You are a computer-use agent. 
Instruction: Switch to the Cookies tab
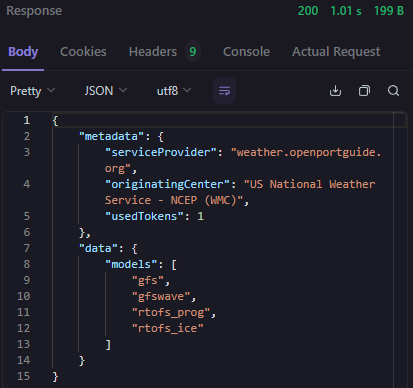pos(83,52)
